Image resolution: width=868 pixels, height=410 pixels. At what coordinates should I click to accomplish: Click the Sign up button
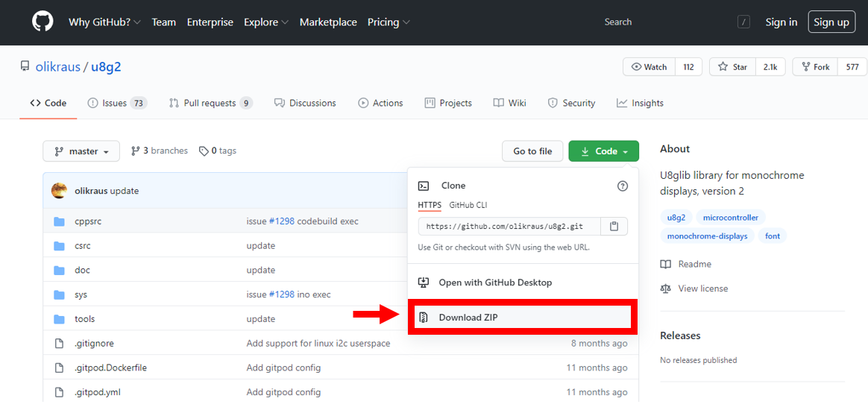tap(831, 22)
